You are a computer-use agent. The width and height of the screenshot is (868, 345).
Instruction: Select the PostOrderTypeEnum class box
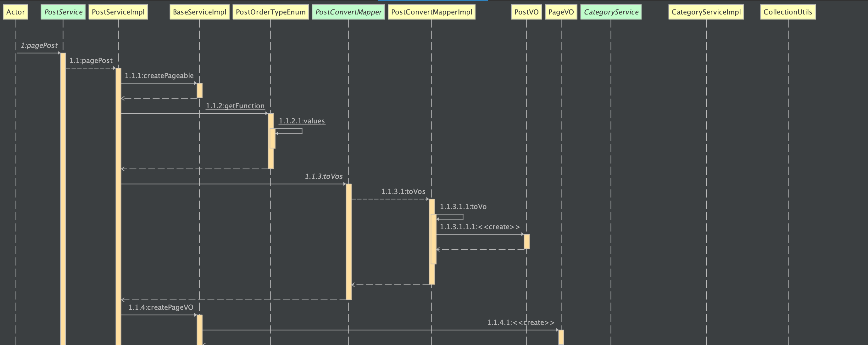(x=270, y=12)
